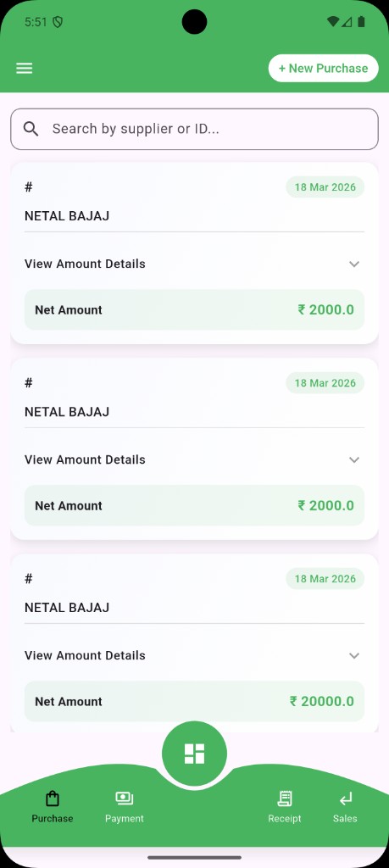
Task: Switch to the Sales tab label
Action: (x=345, y=818)
